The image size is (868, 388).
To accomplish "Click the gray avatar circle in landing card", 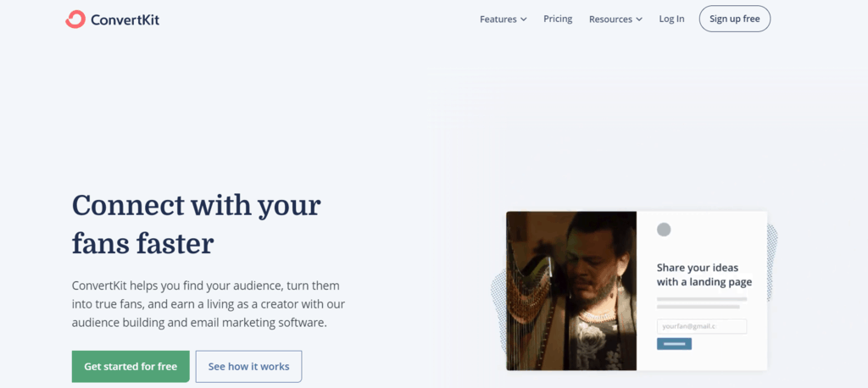I will click(x=664, y=230).
